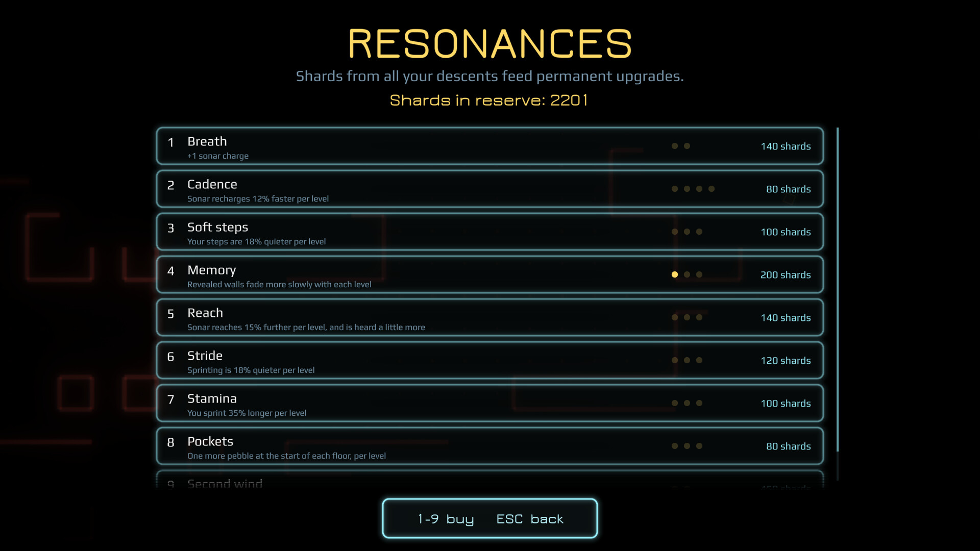Click the second level dot on Reach
The image size is (980, 551).
pos(687,317)
